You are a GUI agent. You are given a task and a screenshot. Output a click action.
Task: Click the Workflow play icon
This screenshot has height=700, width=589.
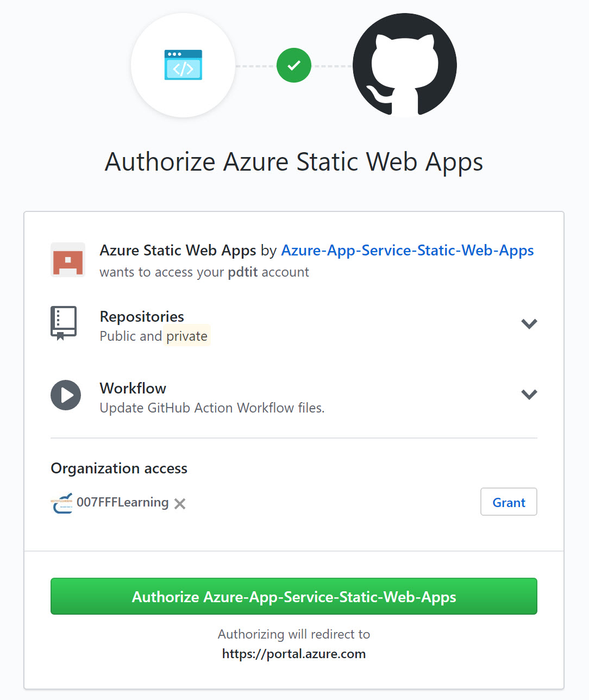click(x=66, y=395)
